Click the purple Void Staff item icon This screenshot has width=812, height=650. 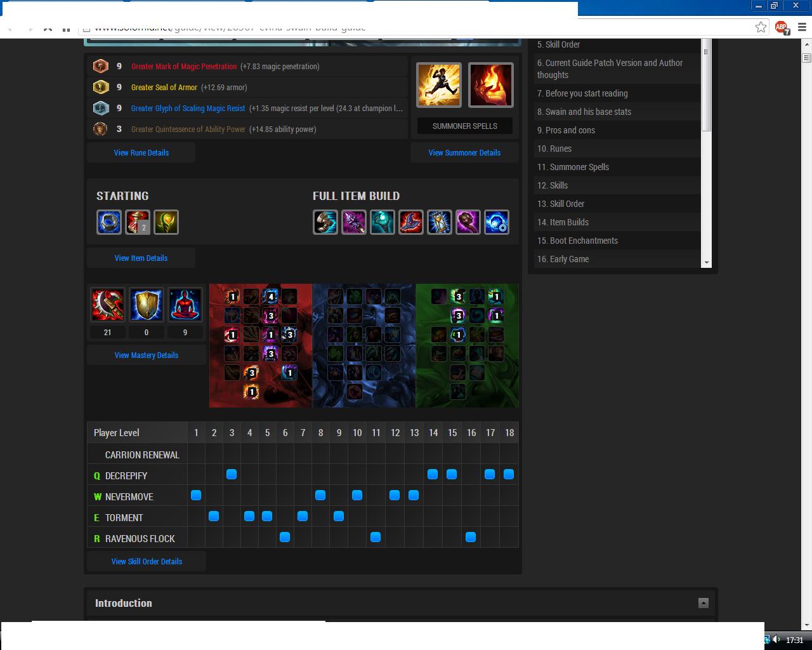tap(468, 222)
